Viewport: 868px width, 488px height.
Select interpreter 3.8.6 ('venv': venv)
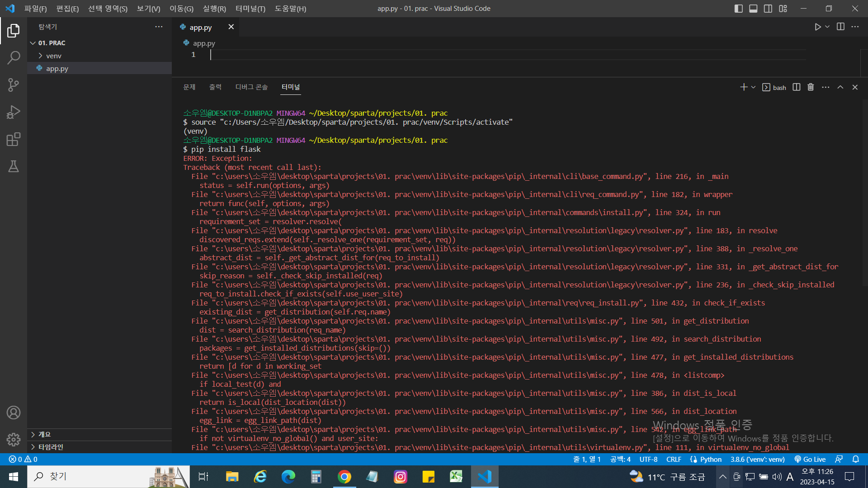pyautogui.click(x=757, y=459)
